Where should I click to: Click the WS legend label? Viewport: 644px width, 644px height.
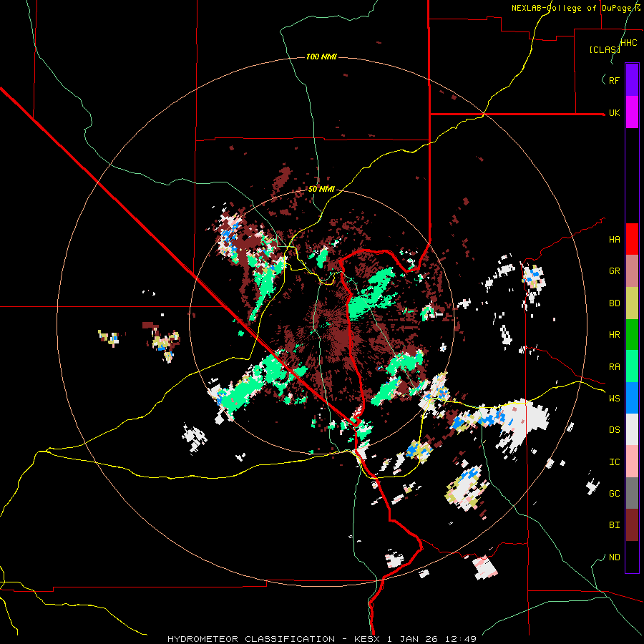pos(614,399)
